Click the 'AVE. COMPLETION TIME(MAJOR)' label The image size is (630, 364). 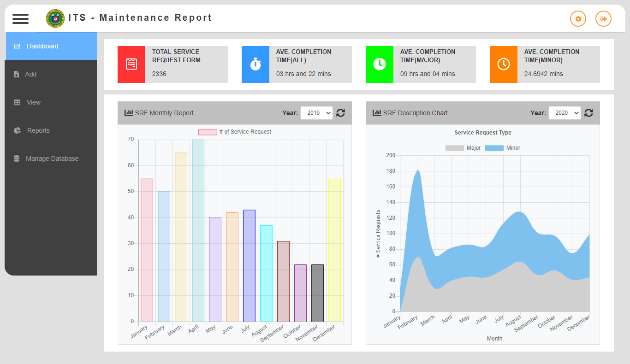428,56
